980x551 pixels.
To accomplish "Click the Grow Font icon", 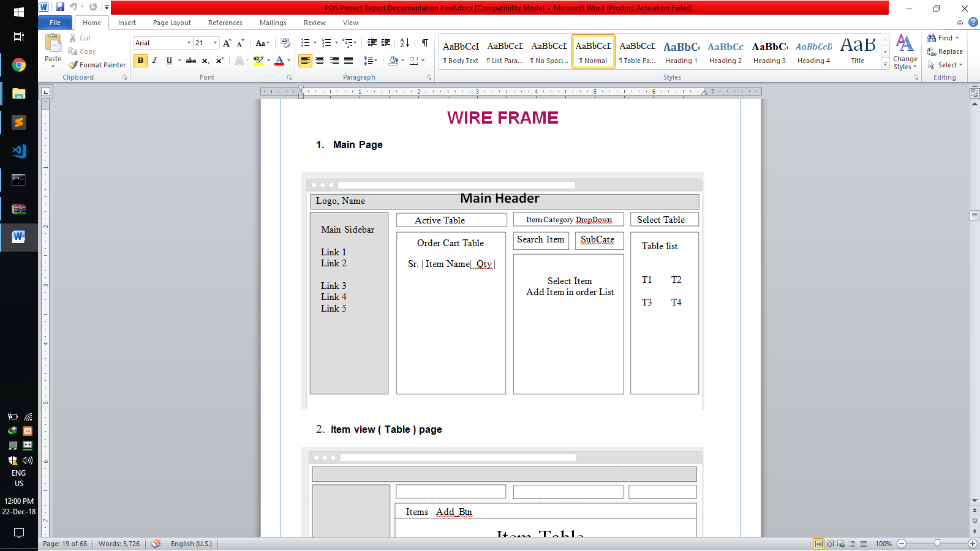I will coord(227,43).
